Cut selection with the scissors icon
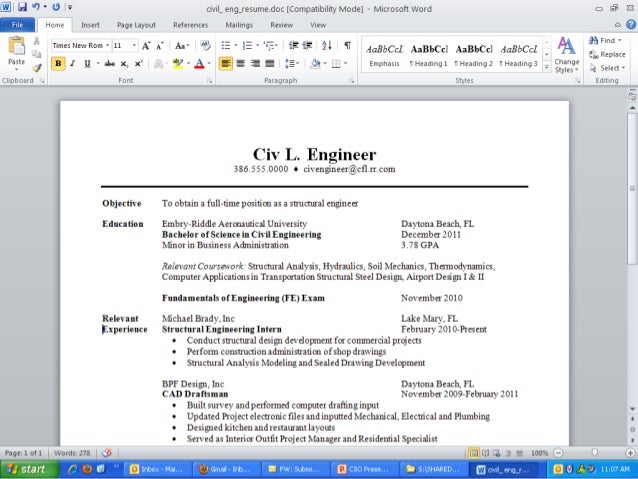Image resolution: width=638 pixels, height=479 pixels. [x=37, y=41]
